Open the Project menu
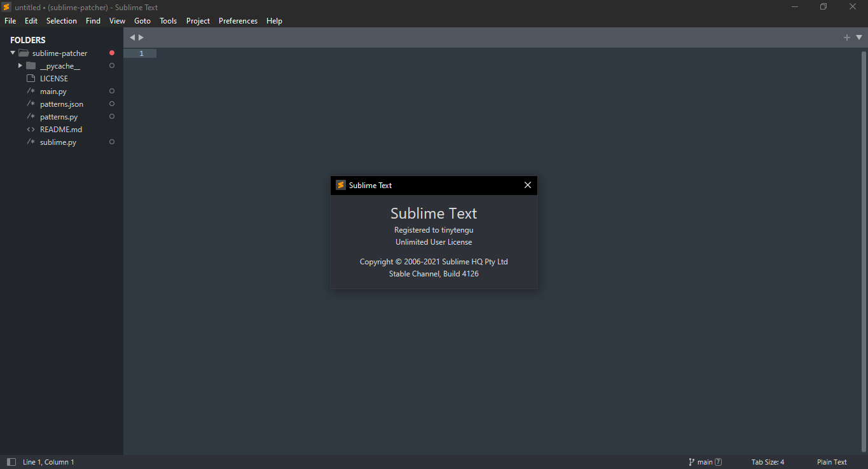Image resolution: width=868 pixels, height=469 pixels. [x=198, y=21]
